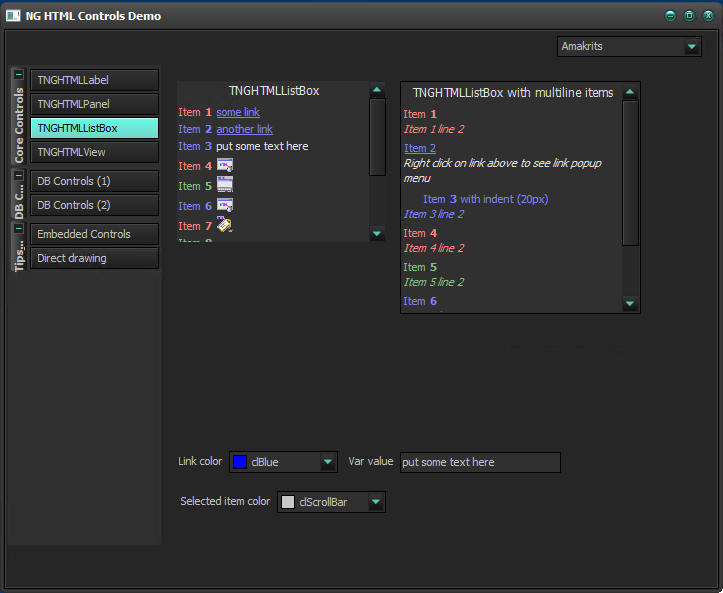The image size is (723, 593).
Task: Click scroll-up arrow of left TNGHTMLListBox
Action: [x=377, y=90]
